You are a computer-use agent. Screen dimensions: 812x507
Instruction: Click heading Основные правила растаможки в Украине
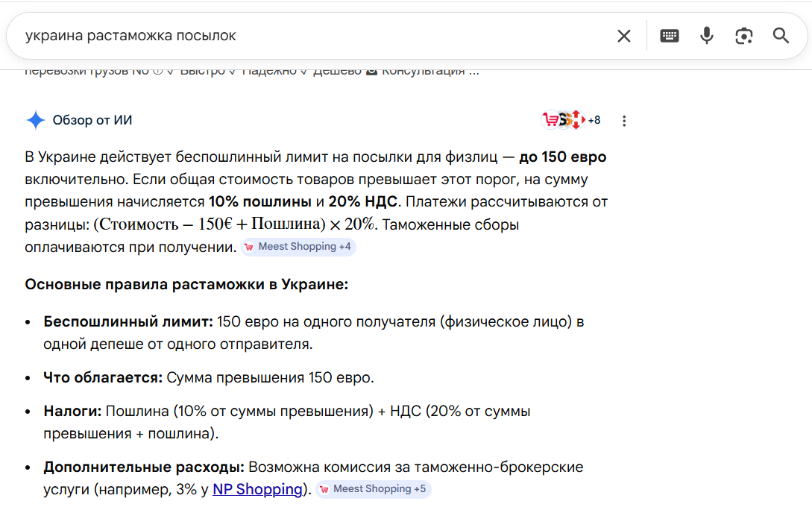[x=186, y=284]
